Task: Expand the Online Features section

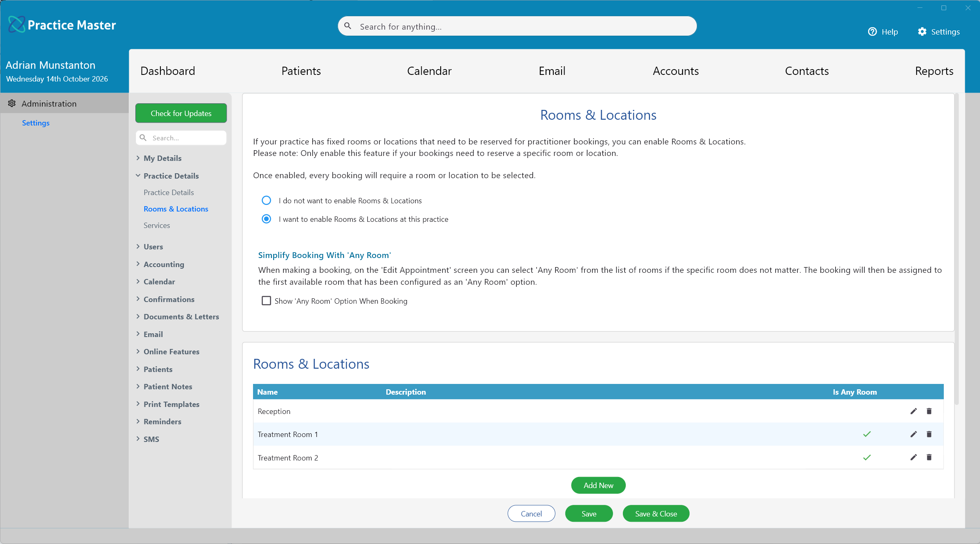Action: (138, 351)
